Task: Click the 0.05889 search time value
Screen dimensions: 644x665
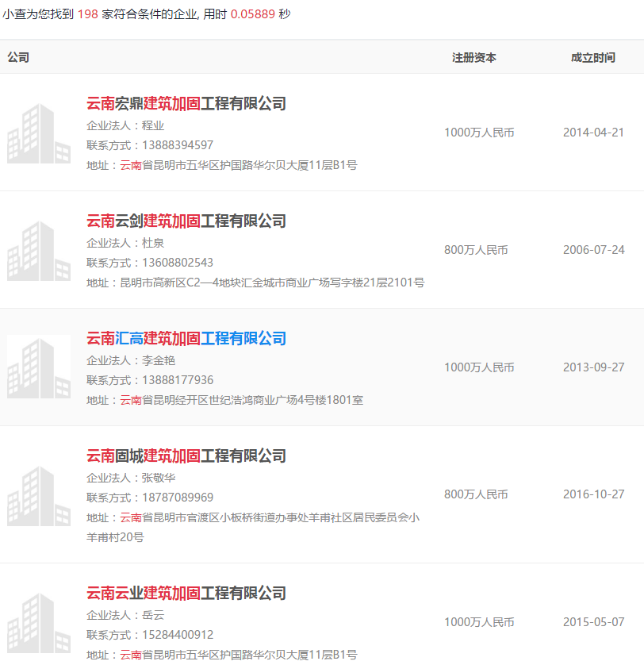Action: [253, 14]
